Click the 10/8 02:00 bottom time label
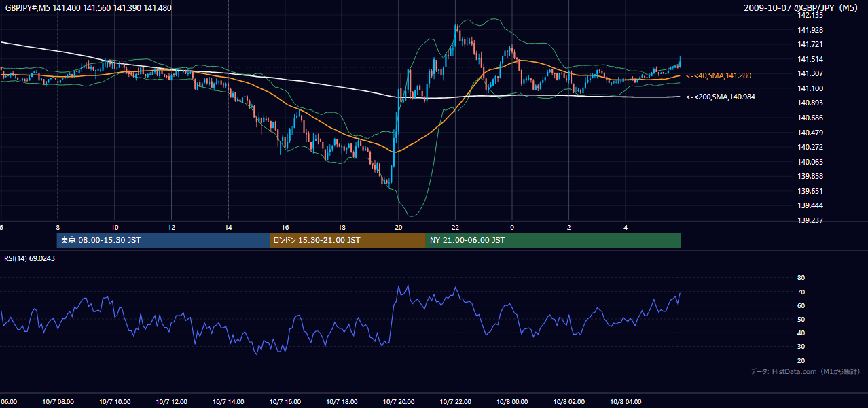The width and height of the screenshot is (868, 408). click(568, 402)
